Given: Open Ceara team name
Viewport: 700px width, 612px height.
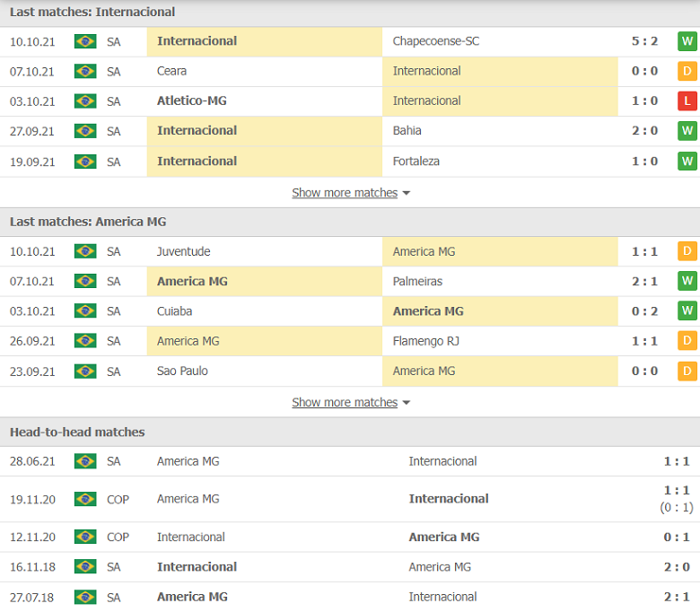Looking at the screenshot, I should (x=171, y=71).
